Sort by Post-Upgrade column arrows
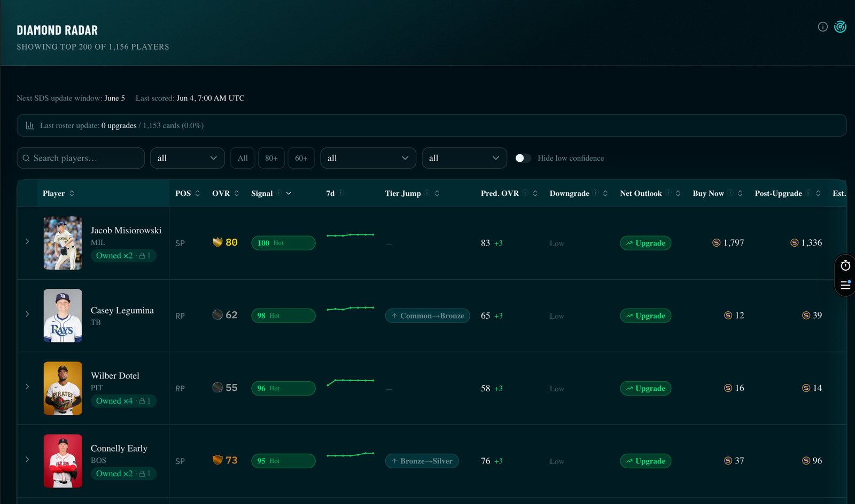 pos(818,193)
